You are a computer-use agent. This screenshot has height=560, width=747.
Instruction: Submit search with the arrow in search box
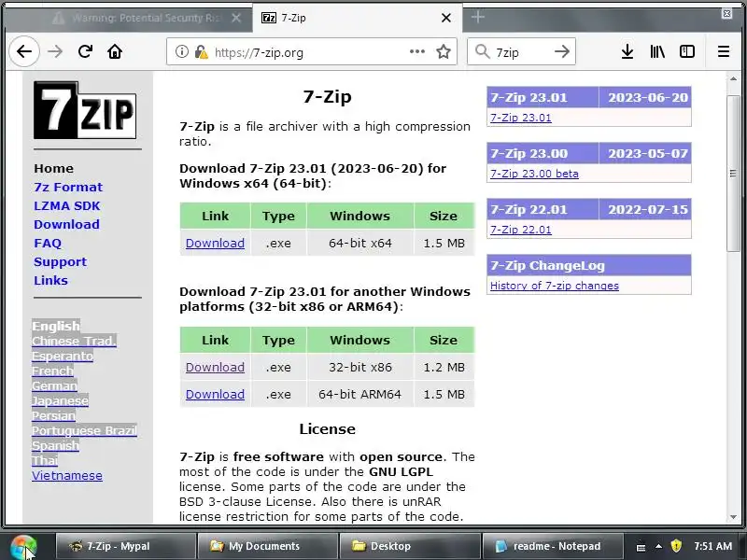[562, 51]
